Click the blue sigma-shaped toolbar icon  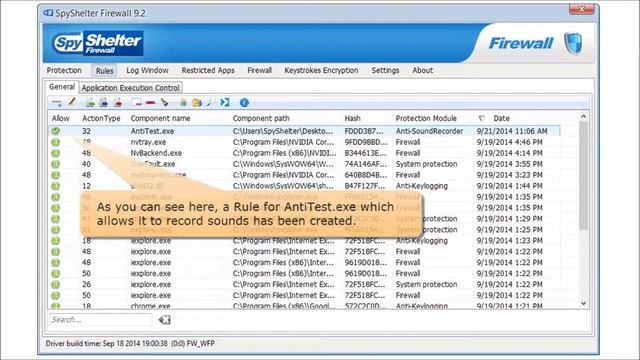click(x=225, y=102)
